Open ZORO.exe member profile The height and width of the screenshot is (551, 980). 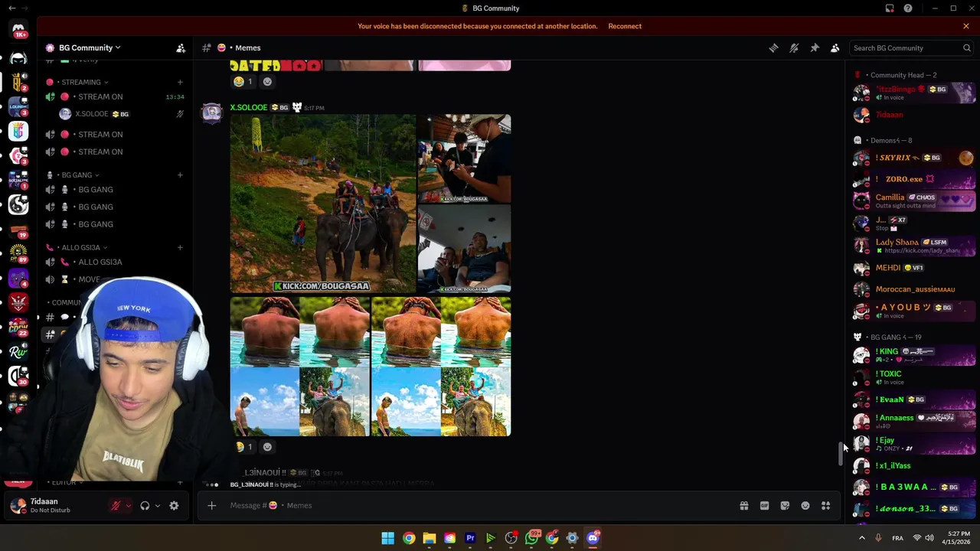[x=913, y=179]
